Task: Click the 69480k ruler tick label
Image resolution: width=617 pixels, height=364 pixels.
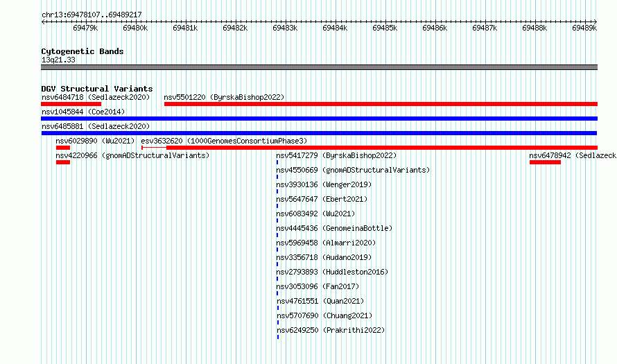Action: tap(135, 28)
